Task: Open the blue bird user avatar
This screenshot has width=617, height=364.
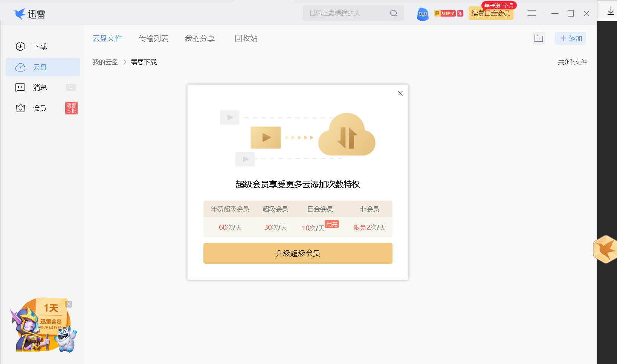Action: (423, 14)
